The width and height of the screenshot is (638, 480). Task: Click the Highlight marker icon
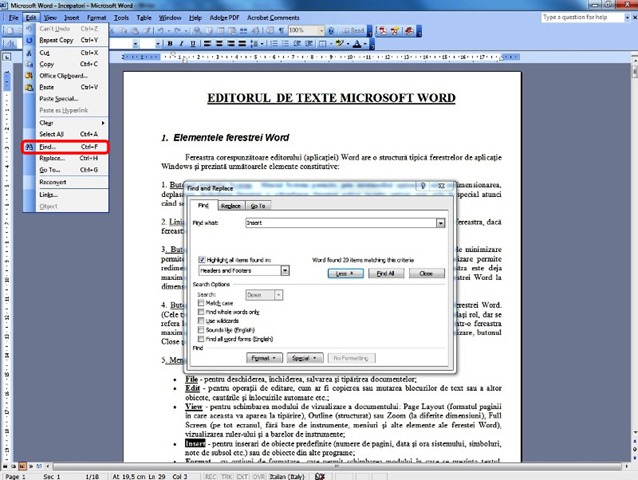(340, 44)
